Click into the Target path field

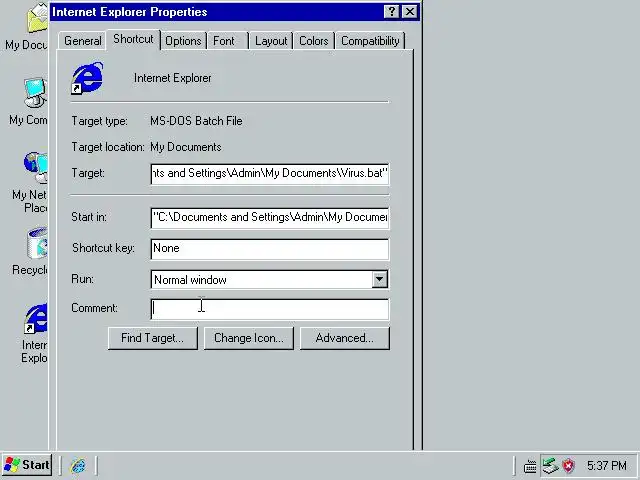pos(270,173)
